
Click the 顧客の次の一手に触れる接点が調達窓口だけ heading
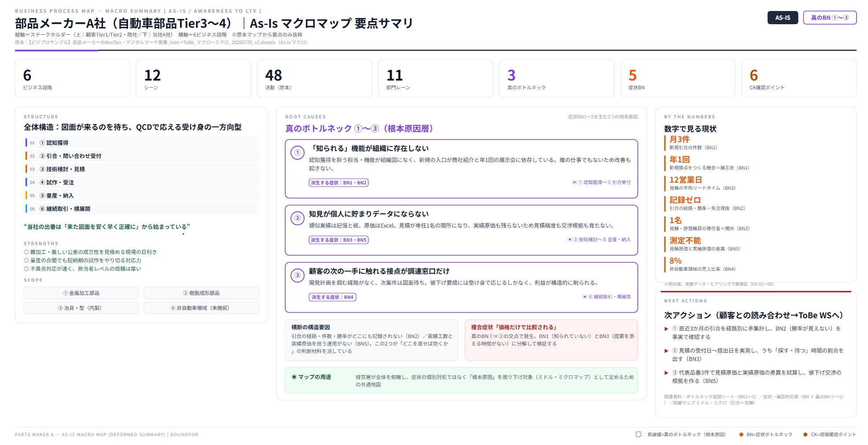coord(379,271)
